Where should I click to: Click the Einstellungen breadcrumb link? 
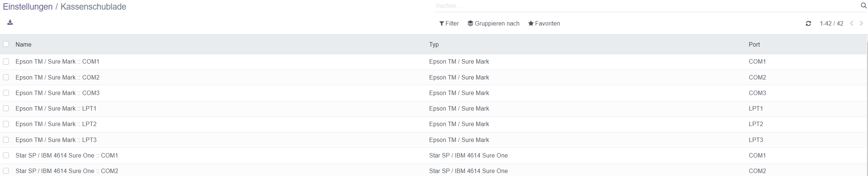[x=28, y=7]
